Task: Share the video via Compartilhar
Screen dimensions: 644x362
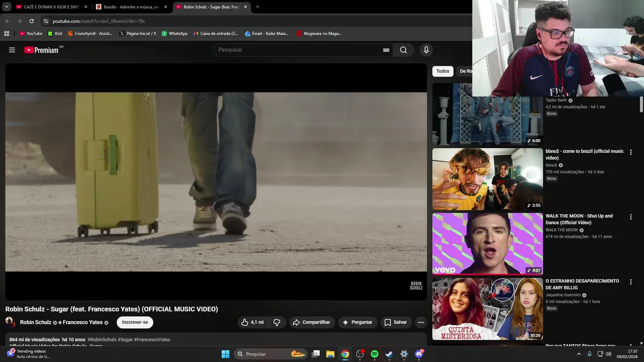Action: tap(311, 322)
